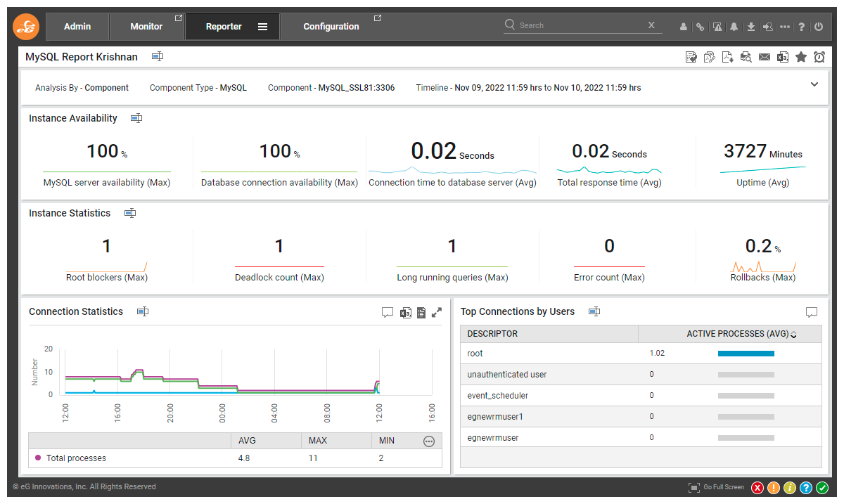Click the download icon in the header
This screenshot has width=844, height=504.
point(751,27)
